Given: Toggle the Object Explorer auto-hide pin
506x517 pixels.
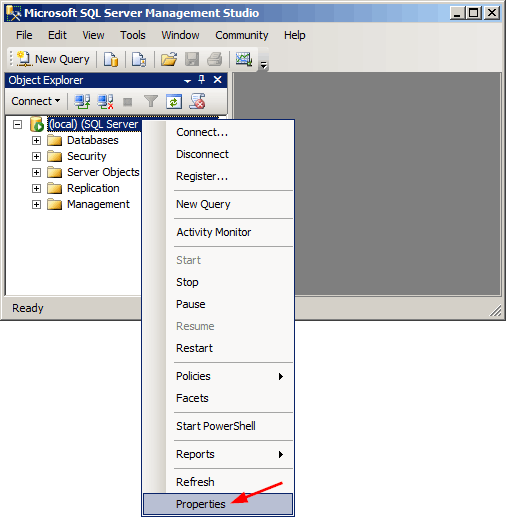Looking at the screenshot, I should pyautogui.click(x=202, y=80).
